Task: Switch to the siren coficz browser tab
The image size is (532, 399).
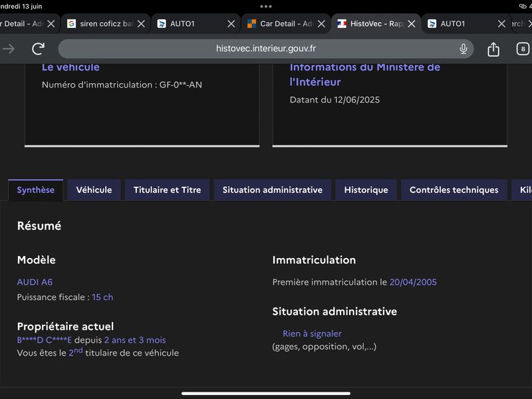Action: point(106,24)
